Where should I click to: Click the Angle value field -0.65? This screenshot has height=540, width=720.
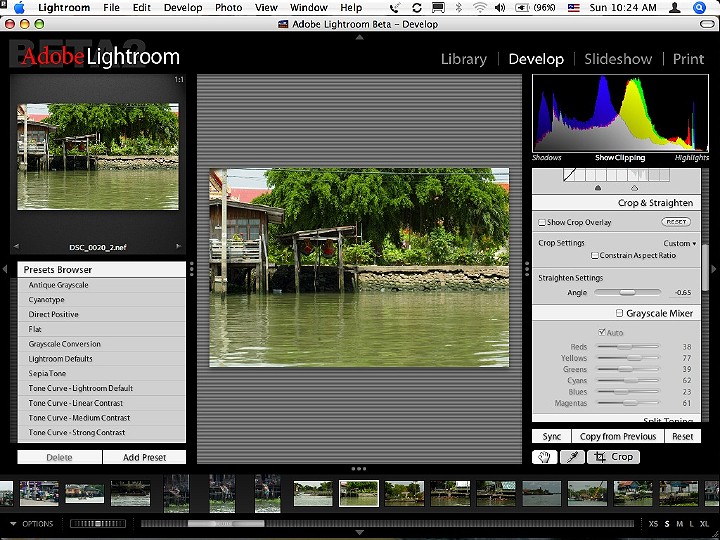tap(683, 292)
